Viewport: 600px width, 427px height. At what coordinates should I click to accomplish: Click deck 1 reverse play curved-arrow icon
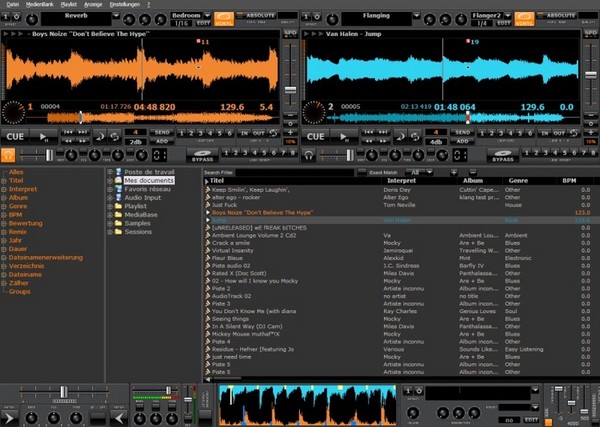[x=100, y=137]
